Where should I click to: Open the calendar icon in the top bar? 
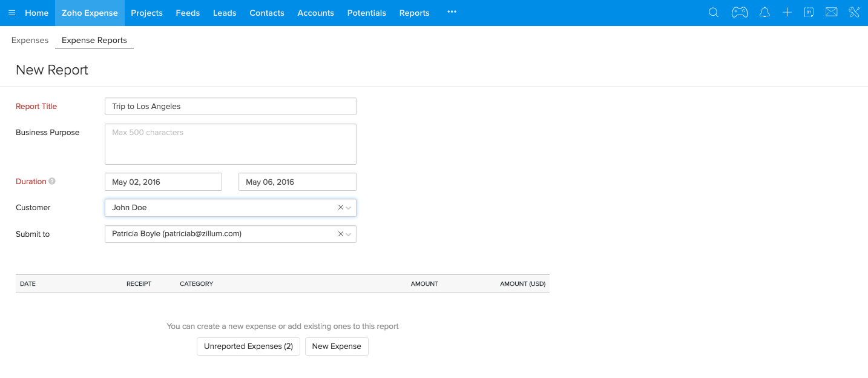click(x=809, y=12)
